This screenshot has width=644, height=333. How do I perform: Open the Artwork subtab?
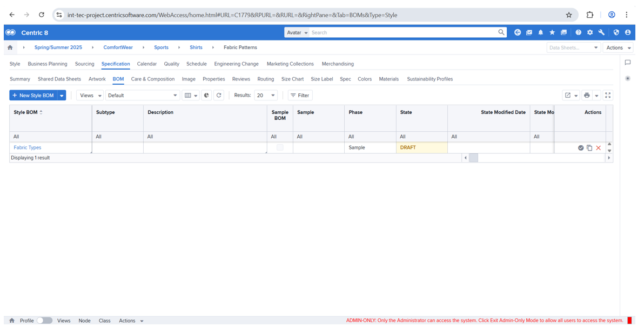(x=97, y=79)
